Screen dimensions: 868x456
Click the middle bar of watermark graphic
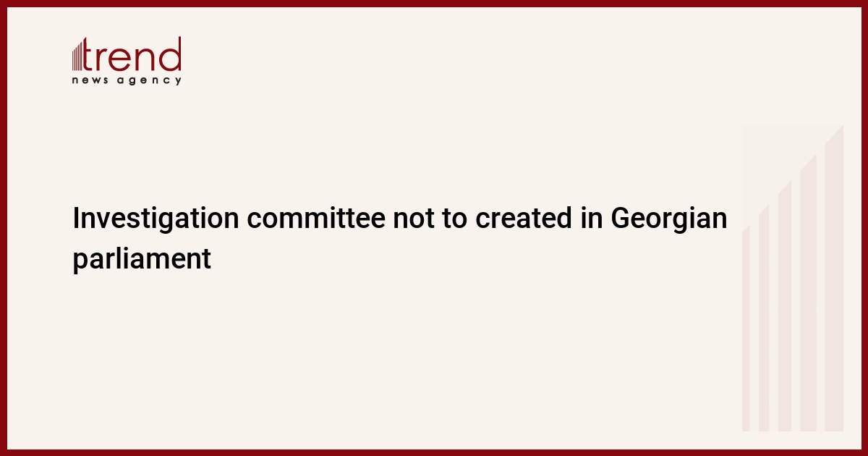point(785,306)
